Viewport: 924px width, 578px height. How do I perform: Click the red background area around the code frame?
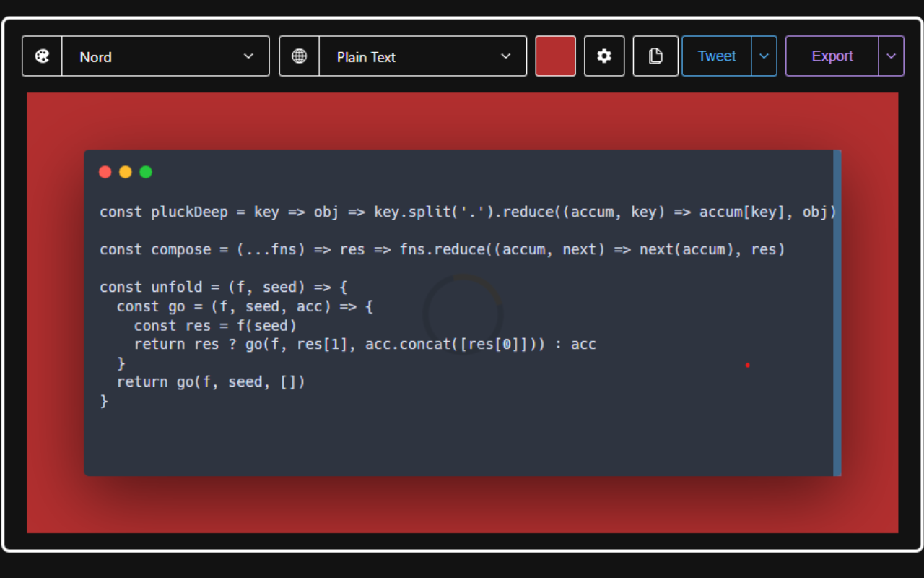(462, 506)
